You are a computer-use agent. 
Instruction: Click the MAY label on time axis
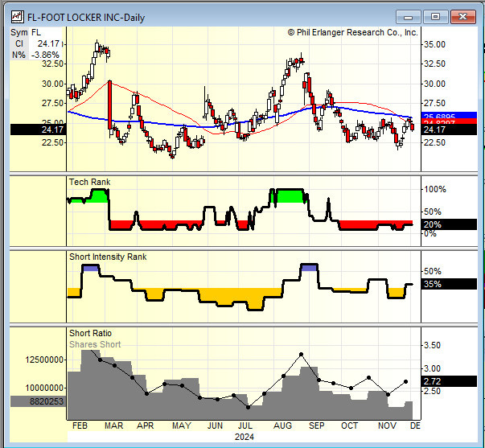click(182, 425)
